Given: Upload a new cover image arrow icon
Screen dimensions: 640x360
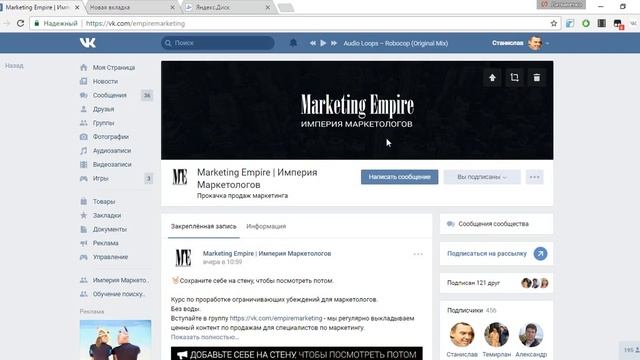Looking at the screenshot, I should click(492, 78).
